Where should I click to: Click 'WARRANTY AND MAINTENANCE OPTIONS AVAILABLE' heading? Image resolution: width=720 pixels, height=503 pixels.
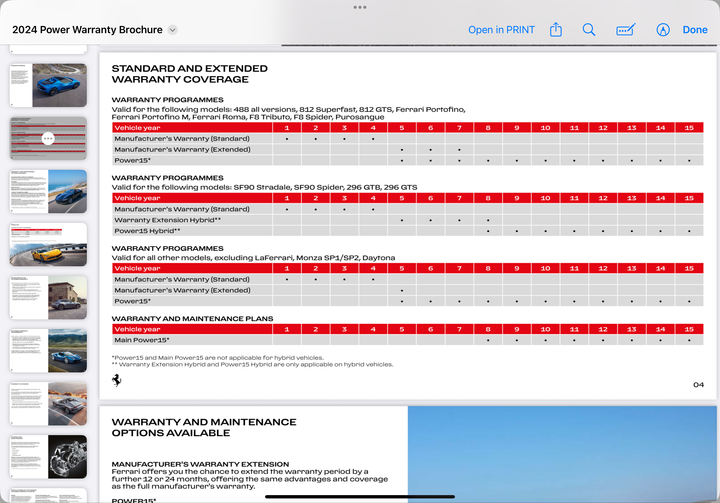(204, 428)
